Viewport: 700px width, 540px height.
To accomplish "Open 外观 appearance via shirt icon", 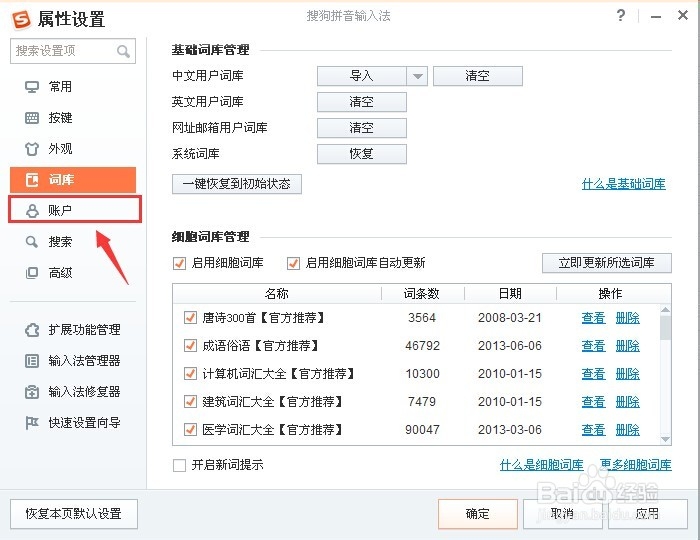I will [x=32, y=149].
